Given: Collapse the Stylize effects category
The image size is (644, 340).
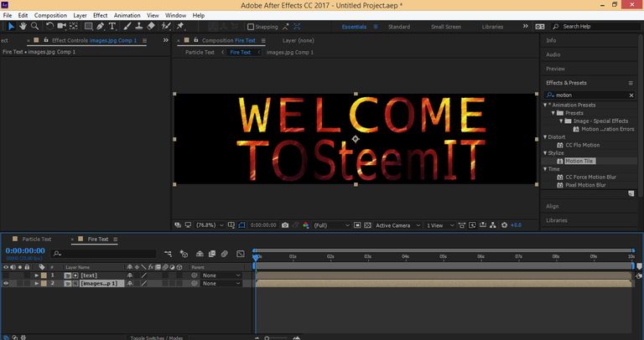Looking at the screenshot, I should pyautogui.click(x=545, y=153).
